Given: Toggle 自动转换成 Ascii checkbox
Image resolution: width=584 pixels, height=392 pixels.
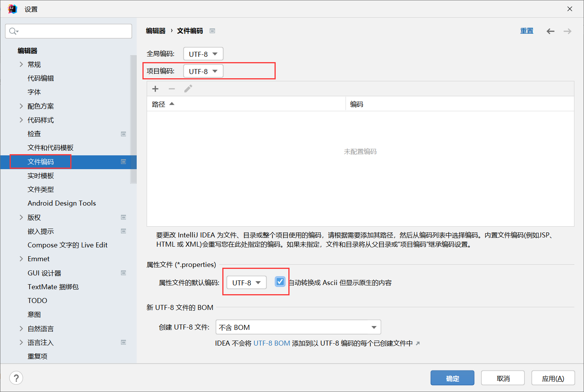Looking at the screenshot, I should (x=280, y=282).
